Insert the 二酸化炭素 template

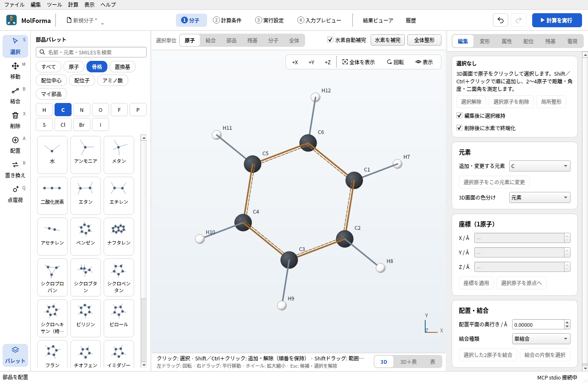(x=52, y=196)
